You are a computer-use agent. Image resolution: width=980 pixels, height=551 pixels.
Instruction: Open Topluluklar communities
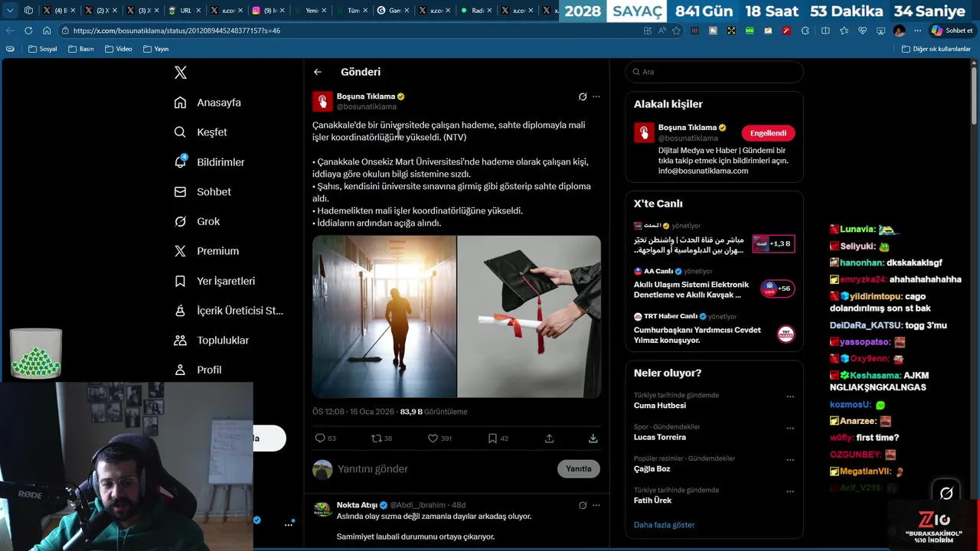coord(211,340)
